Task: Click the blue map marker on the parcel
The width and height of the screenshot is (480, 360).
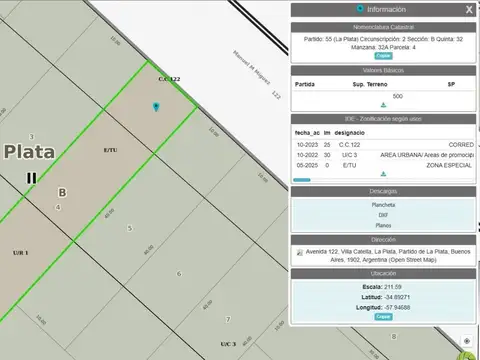Action: pos(156,107)
